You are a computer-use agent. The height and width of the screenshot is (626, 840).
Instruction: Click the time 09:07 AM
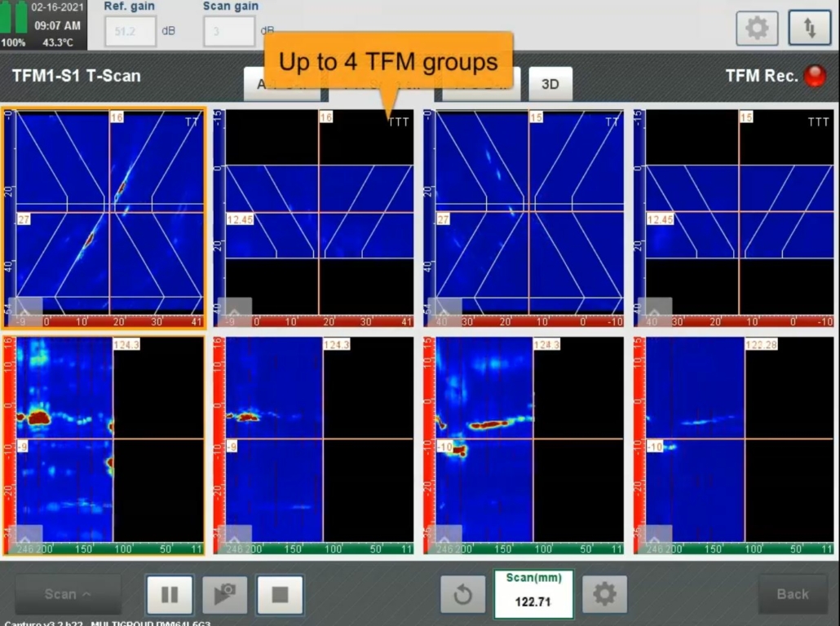[57, 26]
